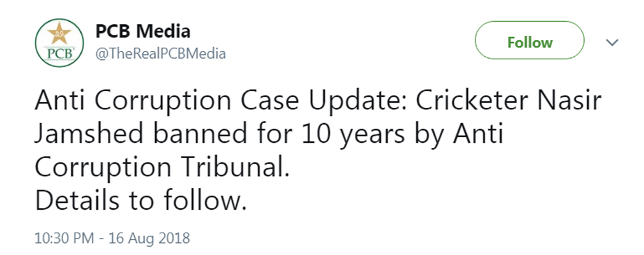Follow the PCB Media account
This screenshot has width=644, height=255.
529,42
